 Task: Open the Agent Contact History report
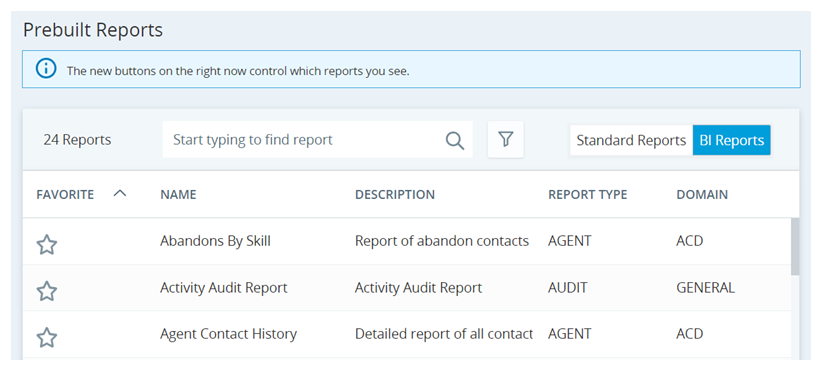point(228,334)
